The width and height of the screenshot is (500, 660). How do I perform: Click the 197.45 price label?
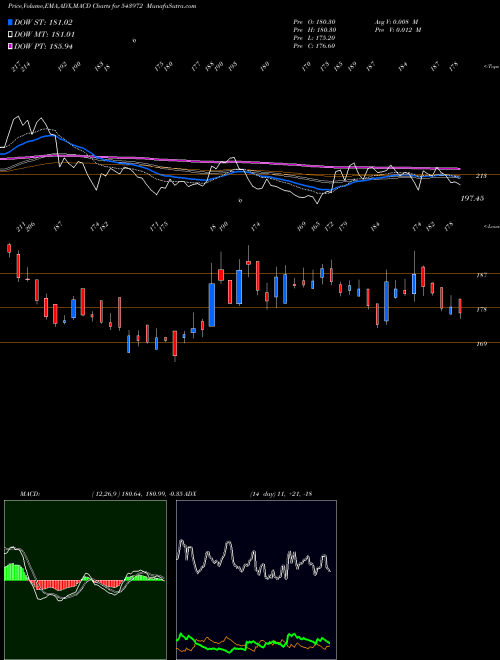tap(472, 198)
